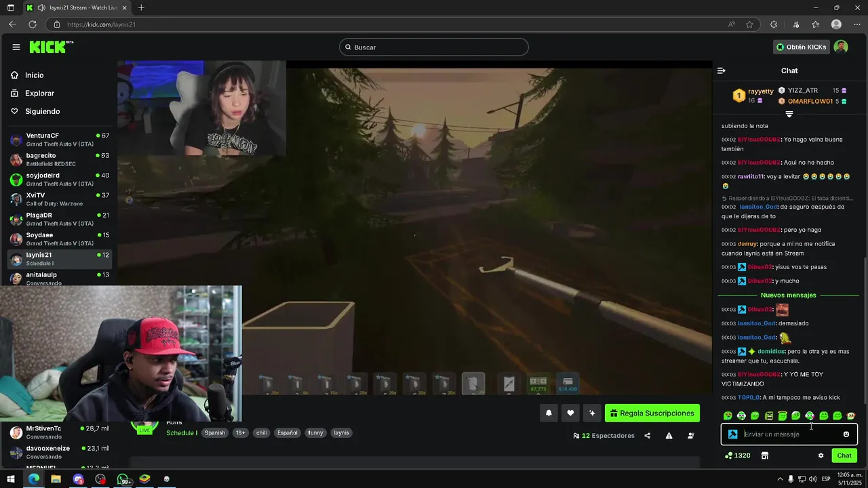The width and height of the screenshot is (868, 488).
Task: Click the Spanish tag
Action: click(215, 433)
